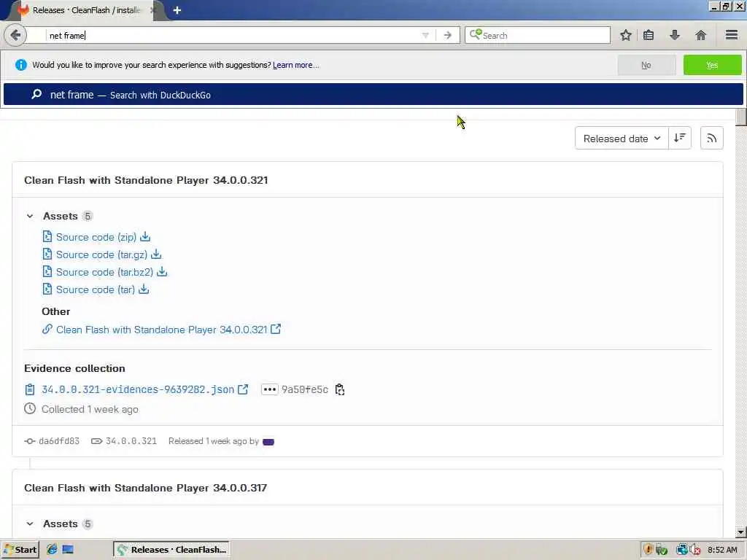
Task: Open Clean Flash with Standalone Player 34.0.0.321 external link
Action: click(x=161, y=330)
